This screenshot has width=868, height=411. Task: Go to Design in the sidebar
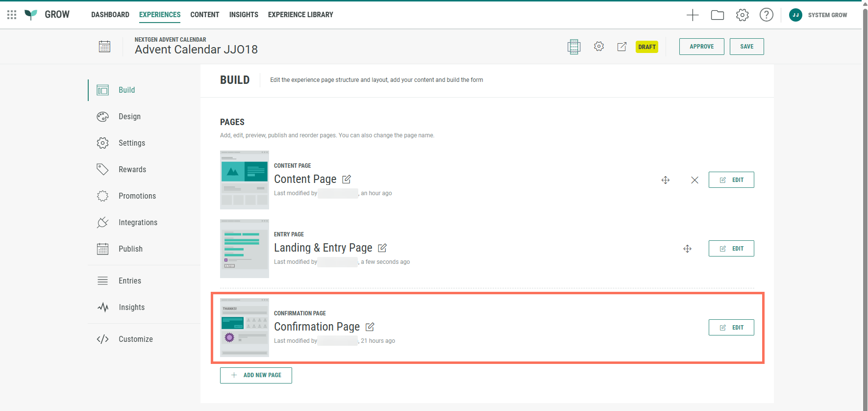click(x=129, y=117)
